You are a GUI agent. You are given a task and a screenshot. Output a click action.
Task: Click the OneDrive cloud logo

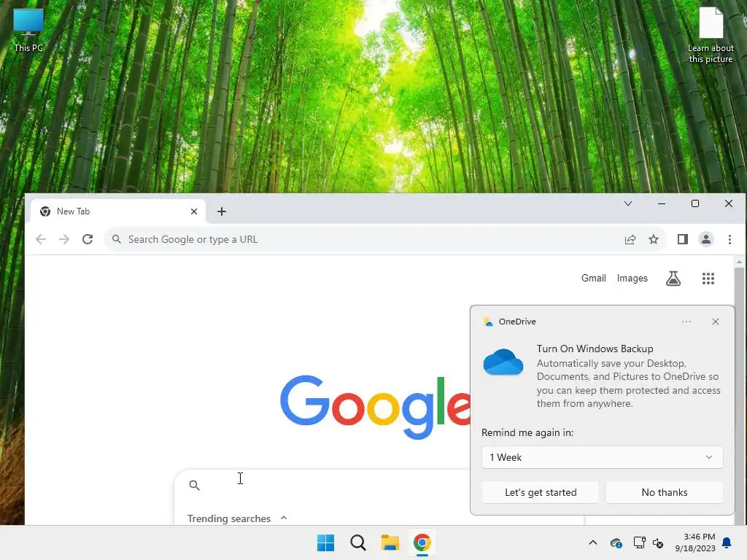[503, 362]
